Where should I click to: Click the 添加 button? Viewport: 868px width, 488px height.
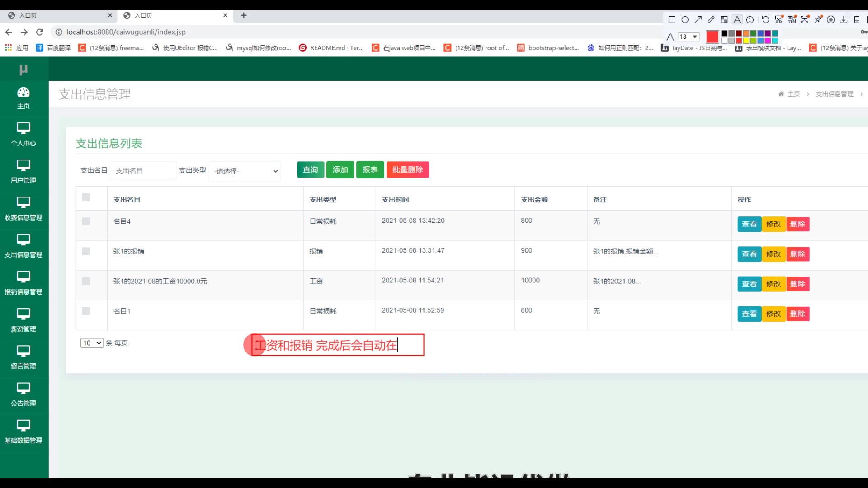[340, 170]
